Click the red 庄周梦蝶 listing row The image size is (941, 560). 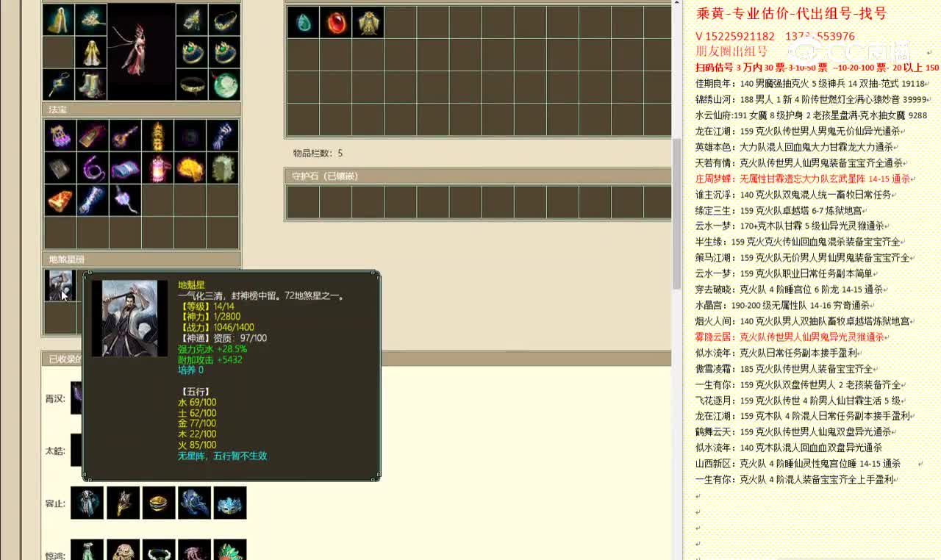(805, 179)
